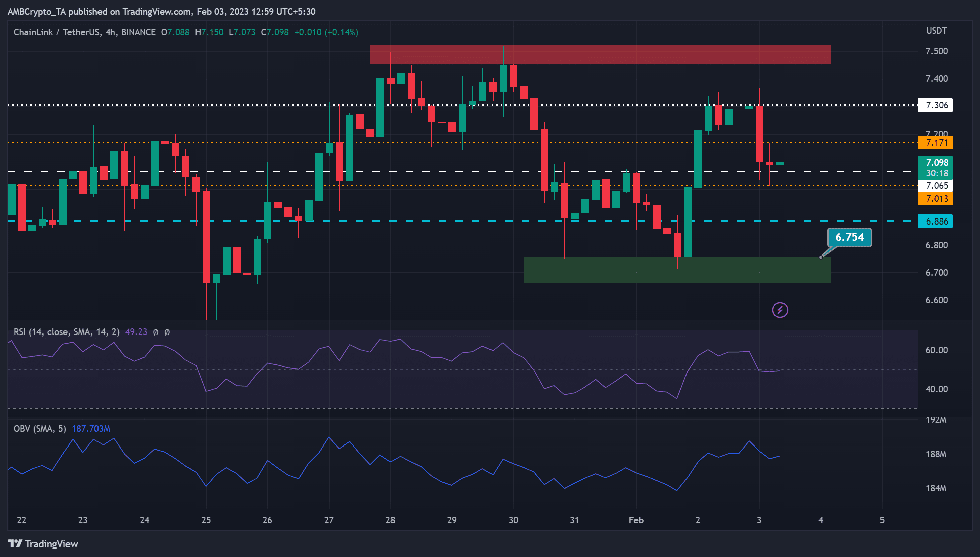
Task: Click the OBV (SMA, 5) indicator label
Action: click(40, 429)
